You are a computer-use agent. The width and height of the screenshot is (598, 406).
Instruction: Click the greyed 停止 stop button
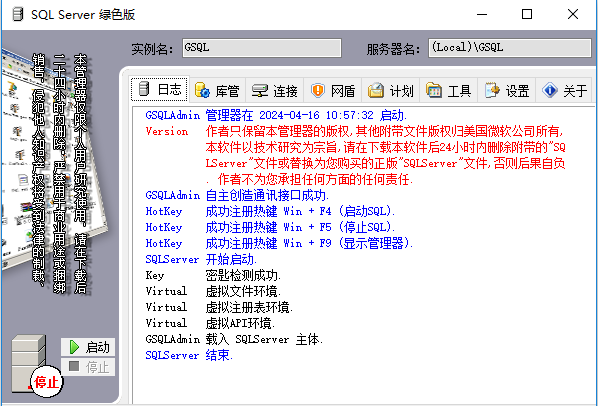[88, 367]
